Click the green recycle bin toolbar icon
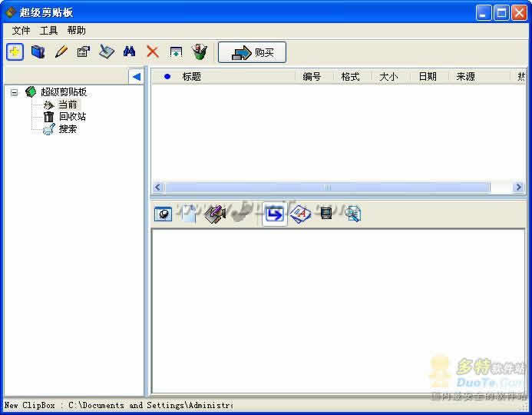 (x=199, y=52)
